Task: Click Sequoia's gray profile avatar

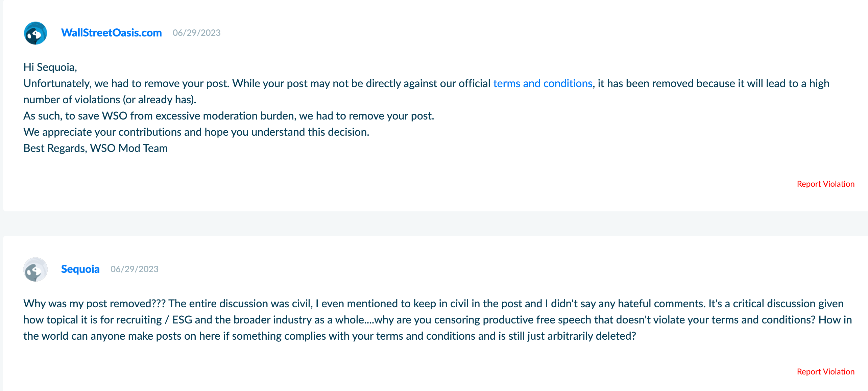Action: tap(35, 269)
